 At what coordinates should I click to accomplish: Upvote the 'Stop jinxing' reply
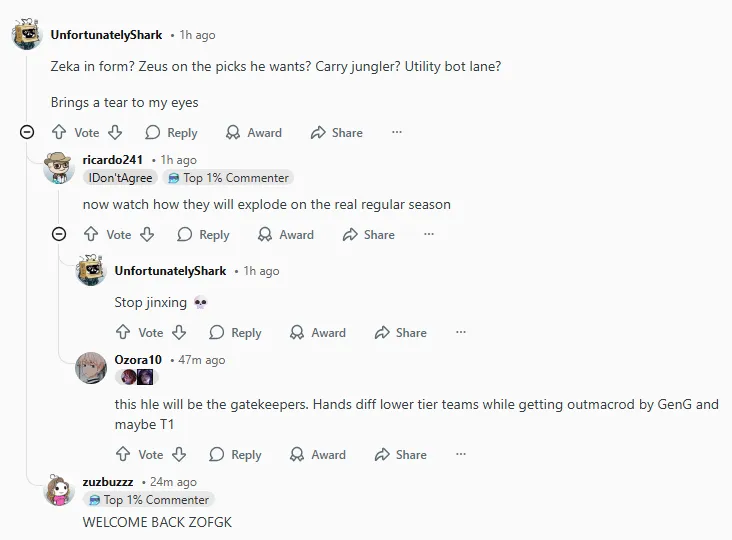[x=123, y=332]
